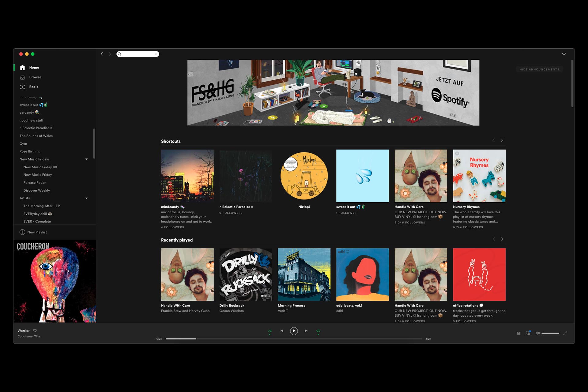Select The Morning After - EP
The width and height of the screenshot is (588, 392).
42,206
